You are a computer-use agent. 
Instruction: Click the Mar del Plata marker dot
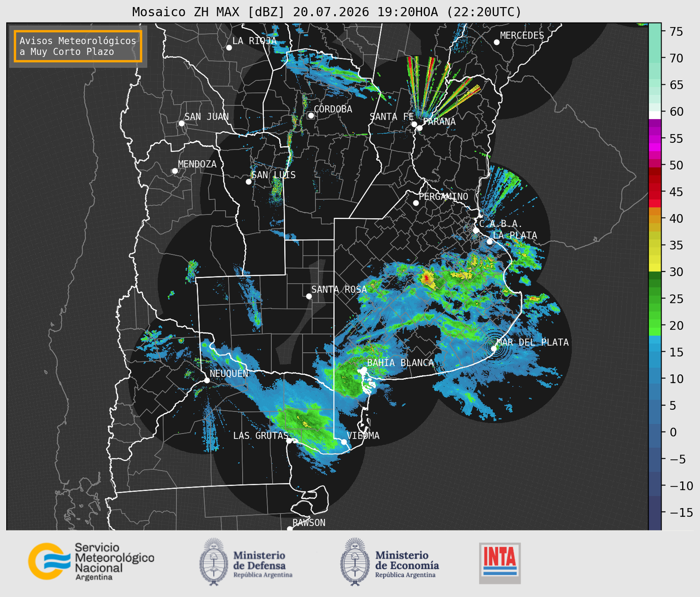point(494,349)
